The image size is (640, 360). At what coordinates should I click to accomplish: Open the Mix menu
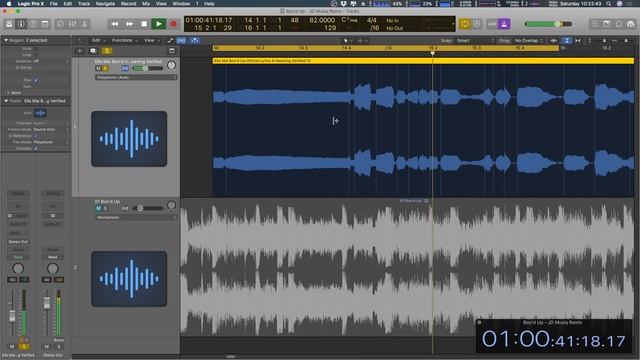point(146,4)
